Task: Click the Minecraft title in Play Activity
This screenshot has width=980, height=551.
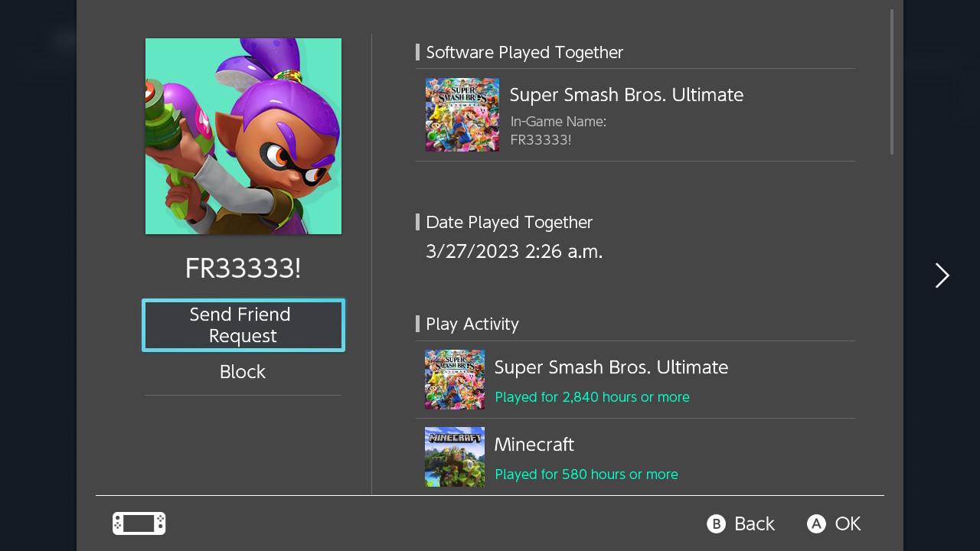Action: pyautogui.click(x=534, y=445)
